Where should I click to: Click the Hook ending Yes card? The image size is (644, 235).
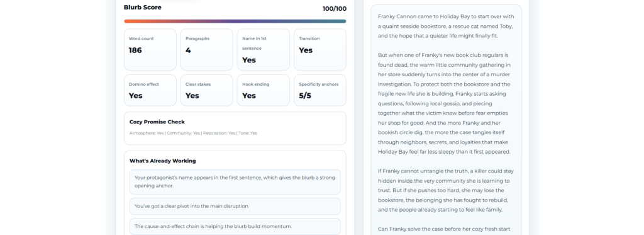pyautogui.click(x=264, y=90)
